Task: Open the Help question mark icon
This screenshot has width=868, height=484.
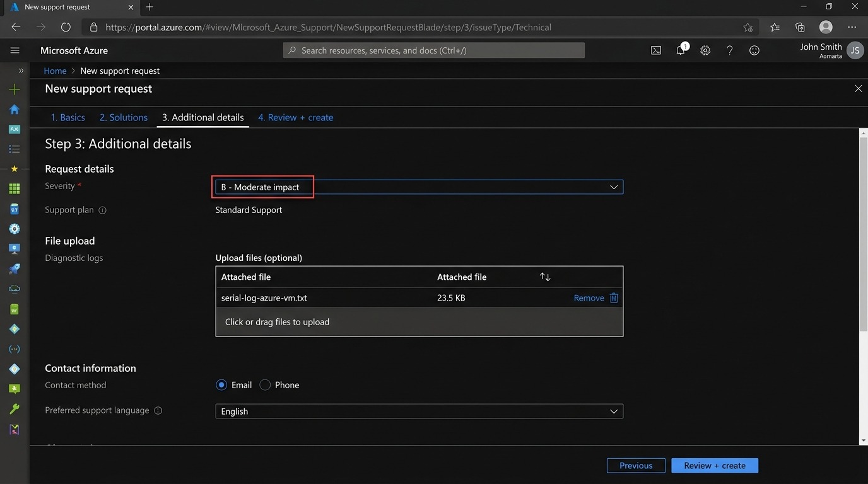Action: 730,50
